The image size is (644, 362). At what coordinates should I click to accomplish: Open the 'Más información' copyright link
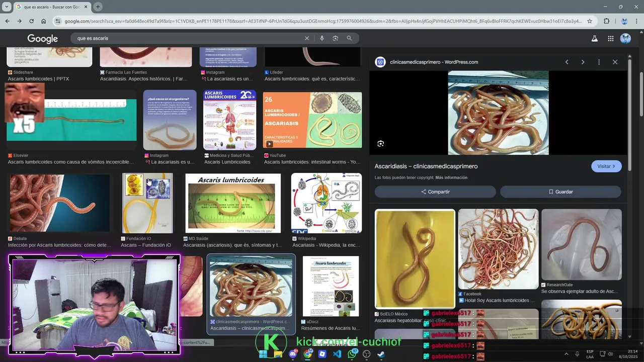coord(451,177)
